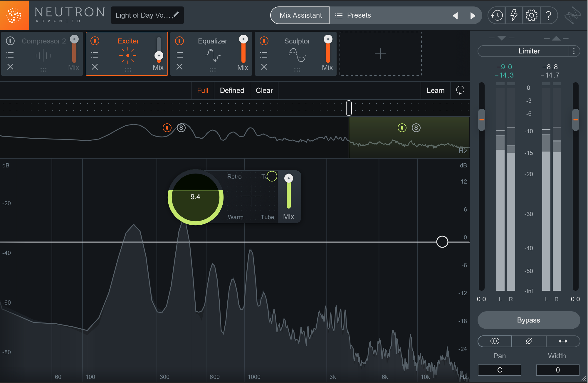Open Equalizer module preset list icon

point(179,55)
